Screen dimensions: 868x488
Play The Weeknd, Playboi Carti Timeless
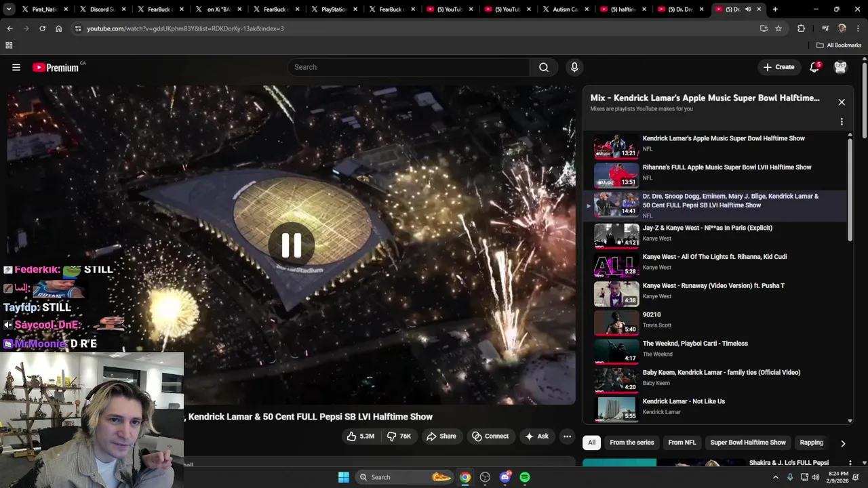pos(715,352)
